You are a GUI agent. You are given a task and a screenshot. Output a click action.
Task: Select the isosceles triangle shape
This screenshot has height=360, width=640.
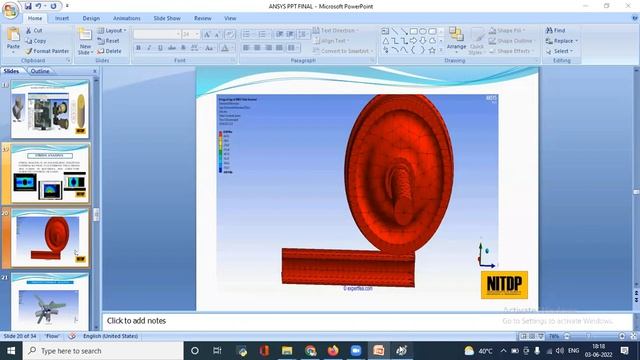pos(385,41)
